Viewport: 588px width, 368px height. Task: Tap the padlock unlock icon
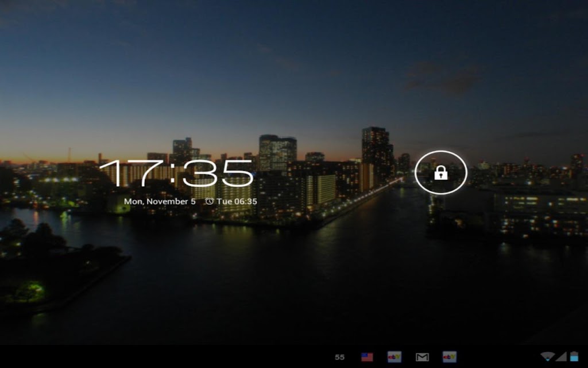pos(440,172)
